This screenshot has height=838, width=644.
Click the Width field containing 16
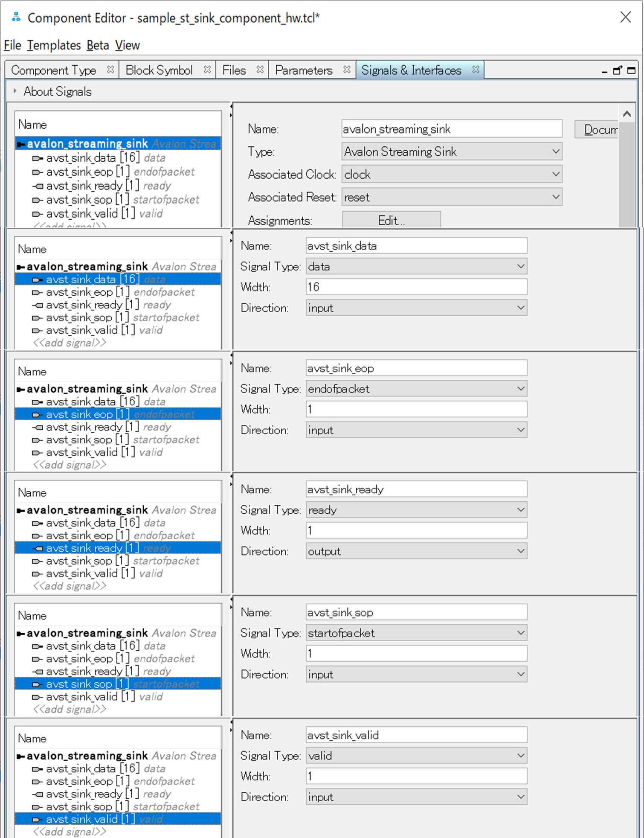416,287
